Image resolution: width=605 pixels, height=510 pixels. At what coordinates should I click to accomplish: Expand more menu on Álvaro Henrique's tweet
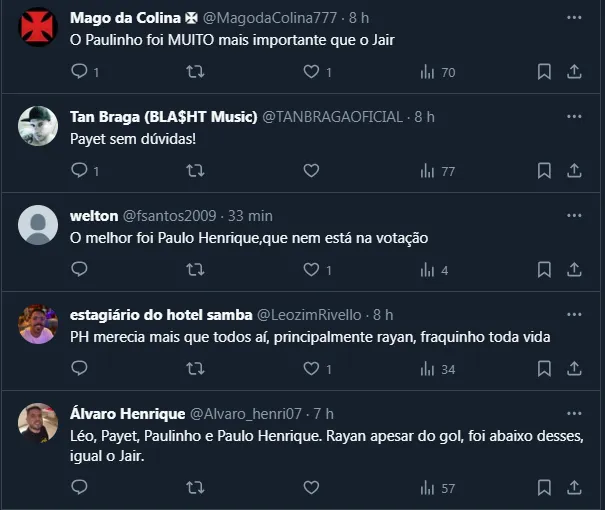click(574, 414)
